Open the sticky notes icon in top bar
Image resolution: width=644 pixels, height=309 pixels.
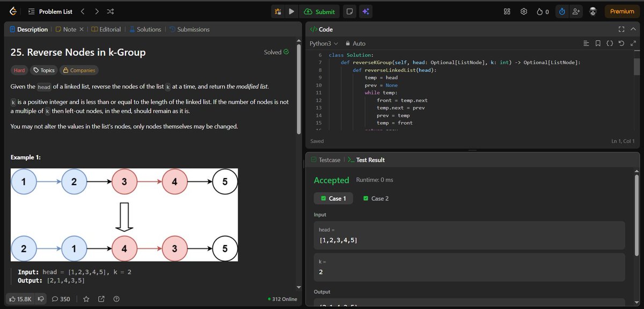tap(349, 11)
